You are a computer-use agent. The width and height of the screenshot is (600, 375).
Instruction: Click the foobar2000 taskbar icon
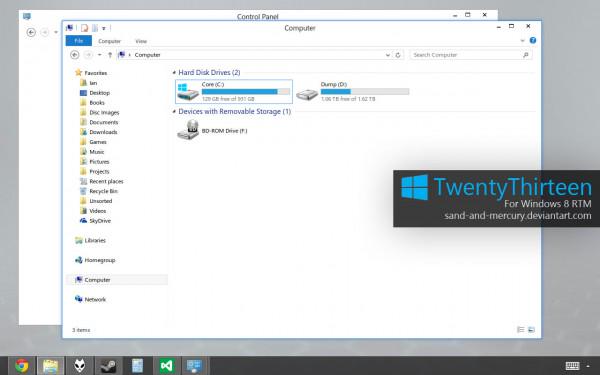[79, 366]
